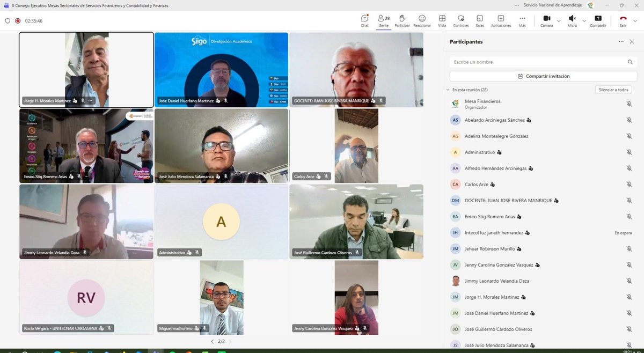Select Mesa Financieros organizer row
Image resolution: width=644 pixels, height=353 pixels.
tap(543, 104)
